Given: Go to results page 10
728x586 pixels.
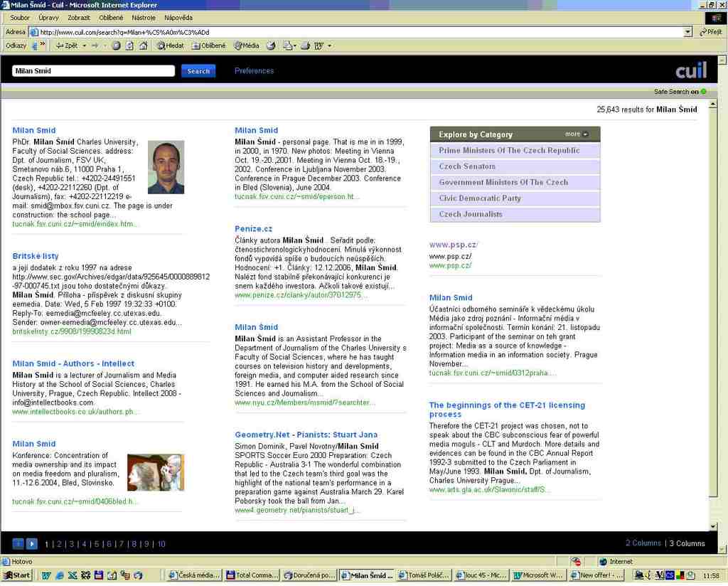Looking at the screenshot, I should [161, 544].
